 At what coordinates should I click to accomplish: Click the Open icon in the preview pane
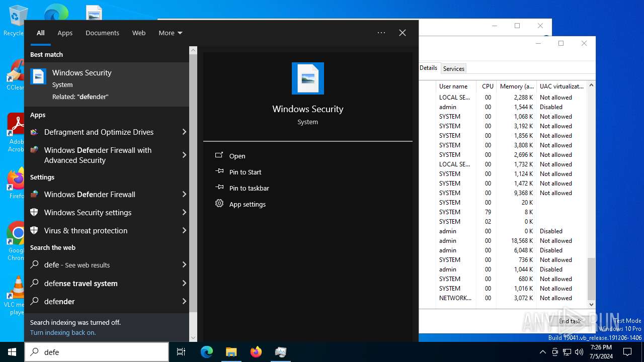coord(219,155)
